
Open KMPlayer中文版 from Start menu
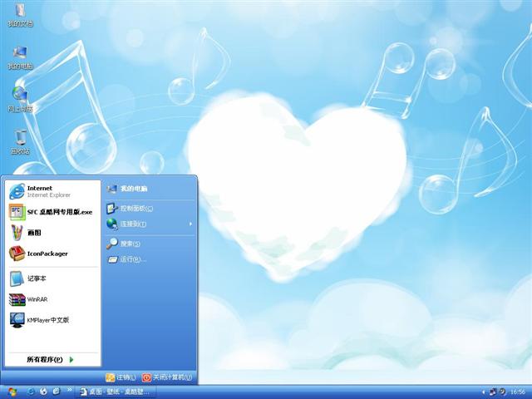pos(47,319)
